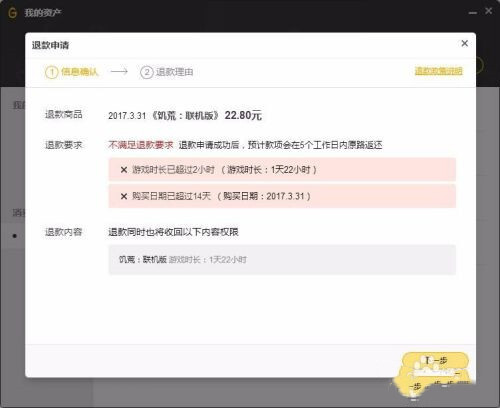The image size is (500, 408).
Task: Close the 退款申请 dialog
Action: tap(464, 43)
